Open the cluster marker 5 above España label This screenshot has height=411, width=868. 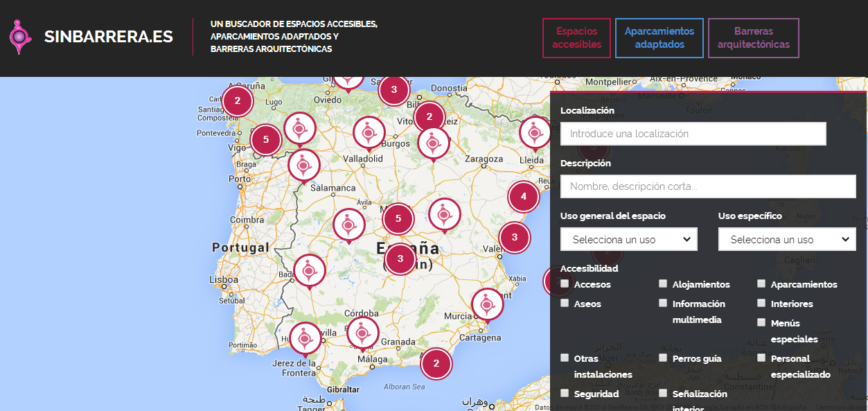tap(398, 218)
